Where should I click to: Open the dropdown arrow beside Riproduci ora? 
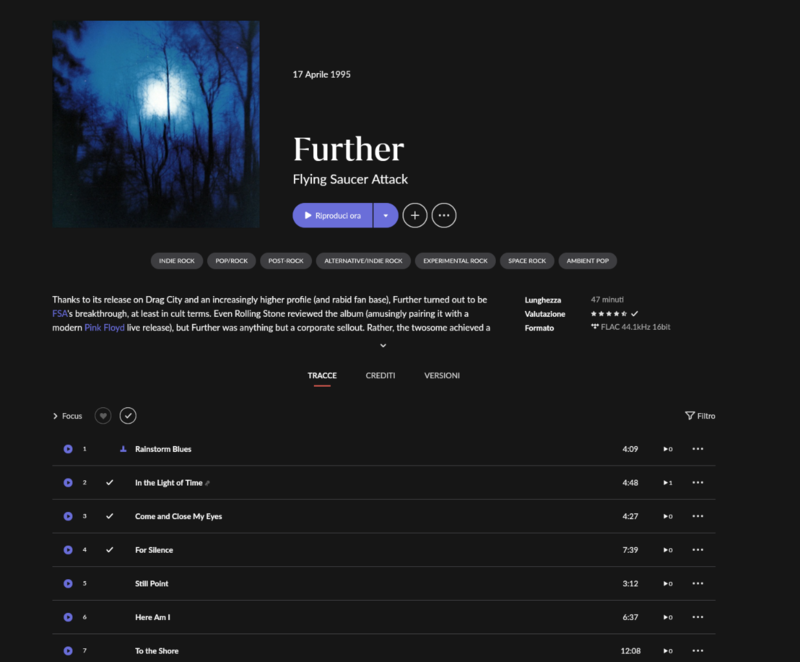tap(386, 215)
